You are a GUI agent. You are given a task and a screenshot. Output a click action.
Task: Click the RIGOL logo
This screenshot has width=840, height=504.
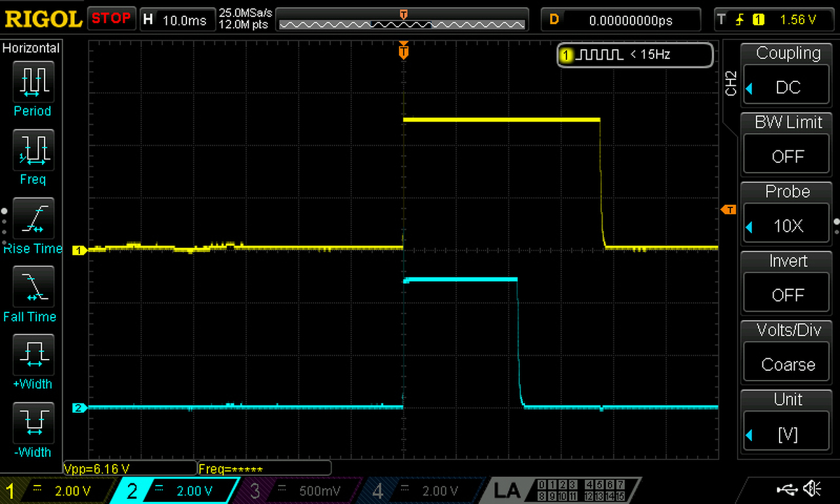pos(43,19)
